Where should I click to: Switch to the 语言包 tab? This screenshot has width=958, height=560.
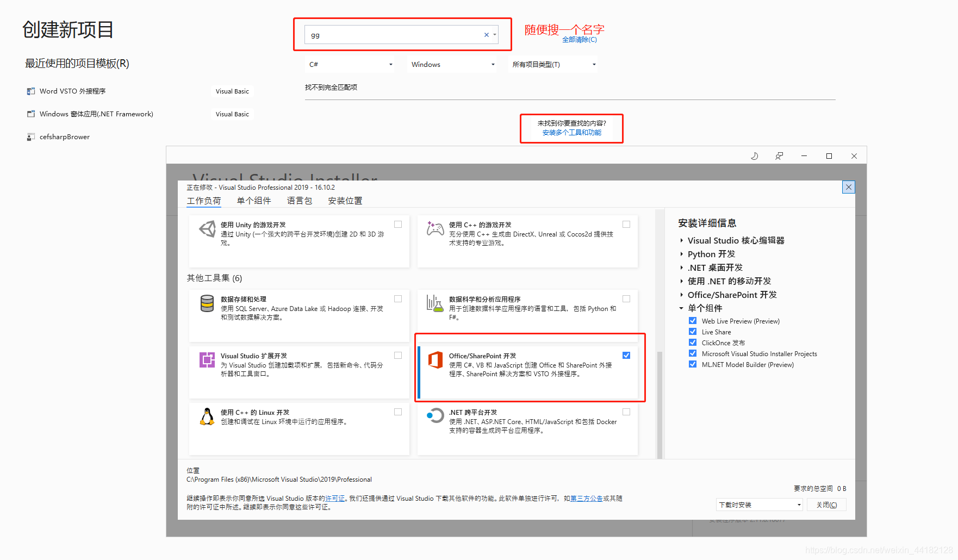click(300, 201)
